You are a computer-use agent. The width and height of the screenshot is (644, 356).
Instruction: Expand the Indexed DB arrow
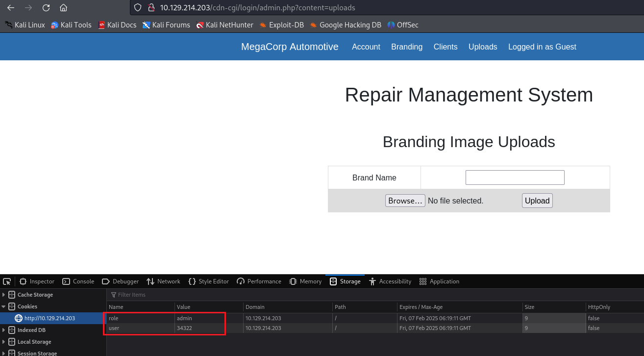point(4,330)
